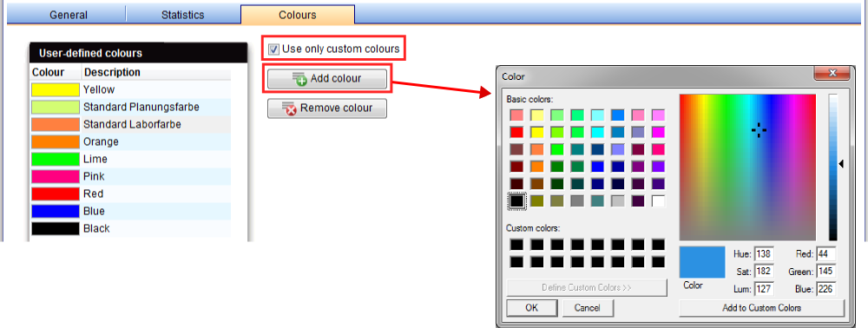Click the Hue input field

[764, 254]
